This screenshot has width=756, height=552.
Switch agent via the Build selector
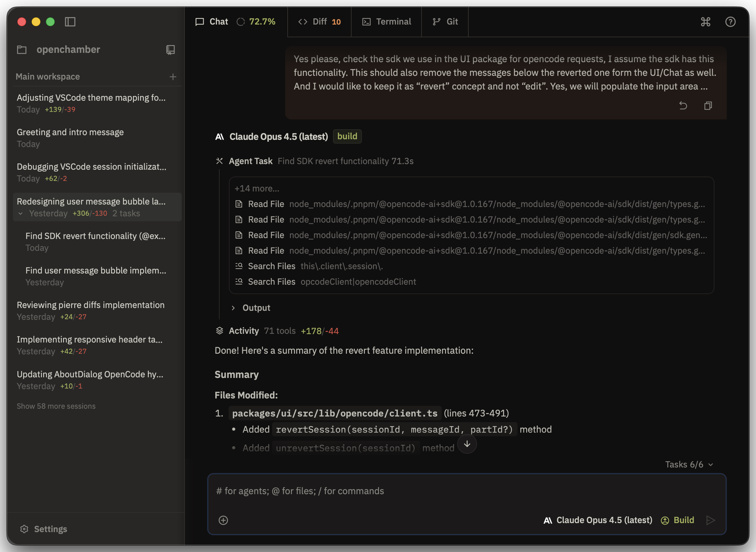pyautogui.click(x=677, y=520)
